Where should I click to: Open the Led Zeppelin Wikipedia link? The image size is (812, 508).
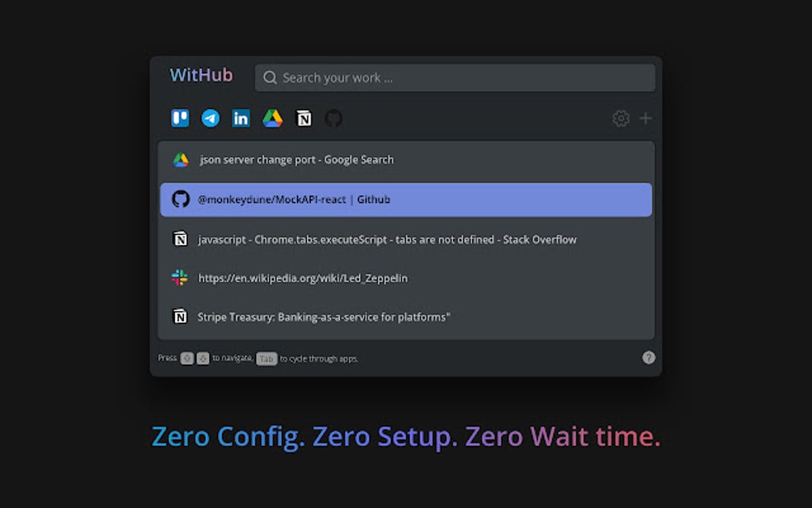[x=303, y=277]
